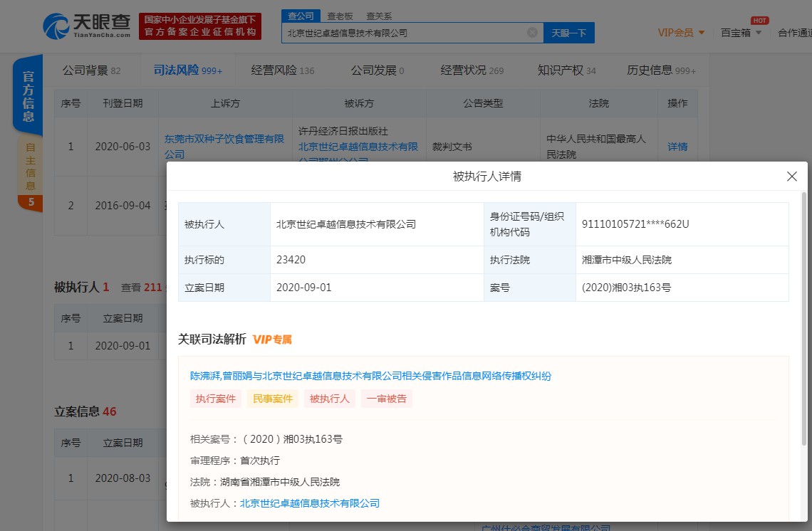This screenshot has width=812, height=531.
Task: Click the VIP专属 label
Action: 272,340
